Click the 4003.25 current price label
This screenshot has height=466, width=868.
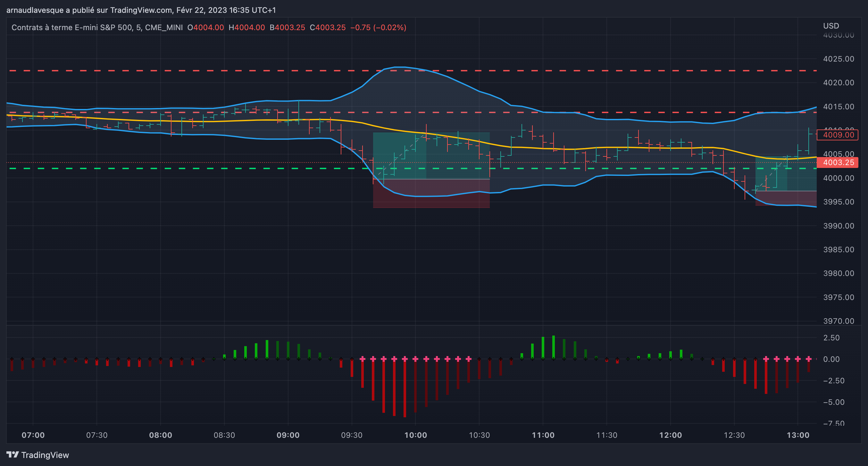click(x=838, y=162)
